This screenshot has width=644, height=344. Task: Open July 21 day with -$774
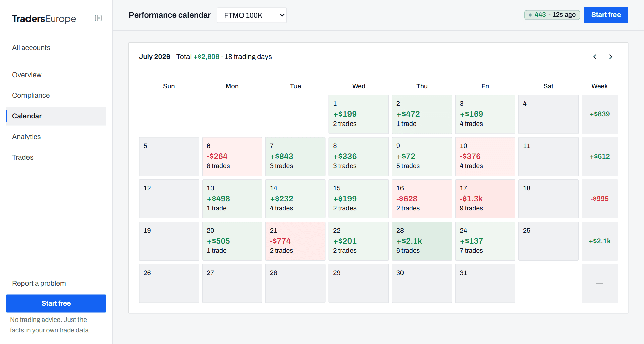tap(295, 241)
